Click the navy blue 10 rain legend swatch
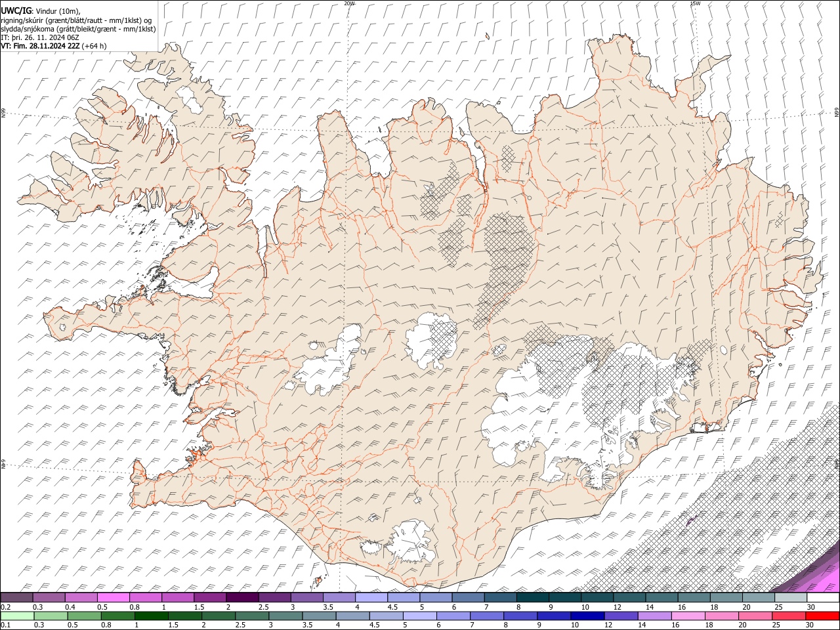 587,616
